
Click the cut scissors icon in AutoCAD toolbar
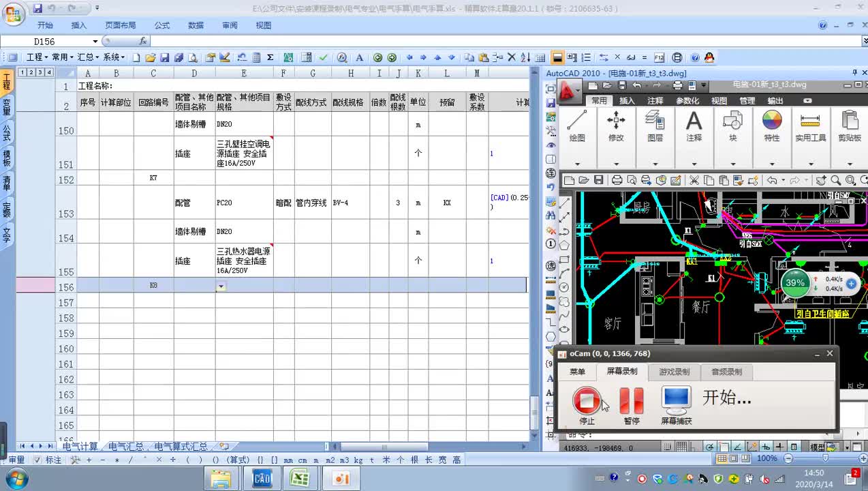coord(694,181)
